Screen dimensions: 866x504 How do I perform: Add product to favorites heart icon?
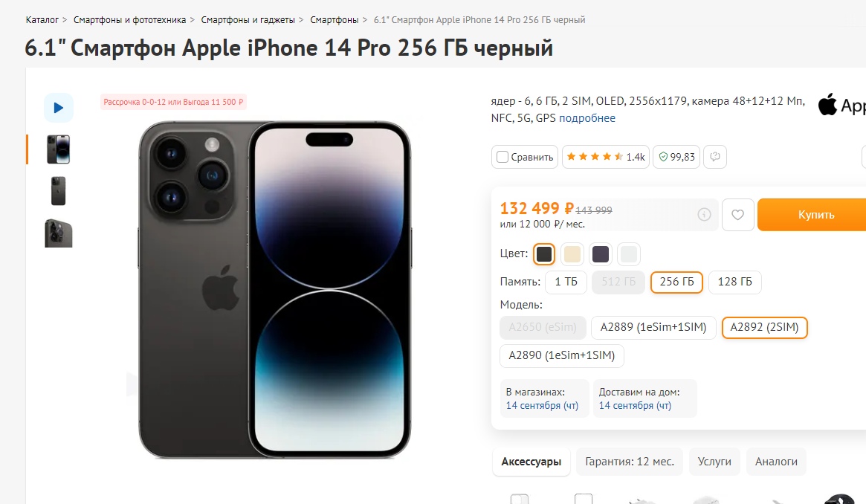(738, 215)
